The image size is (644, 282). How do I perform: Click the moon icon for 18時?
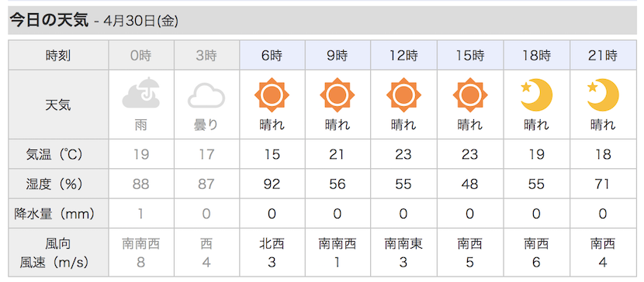click(536, 95)
